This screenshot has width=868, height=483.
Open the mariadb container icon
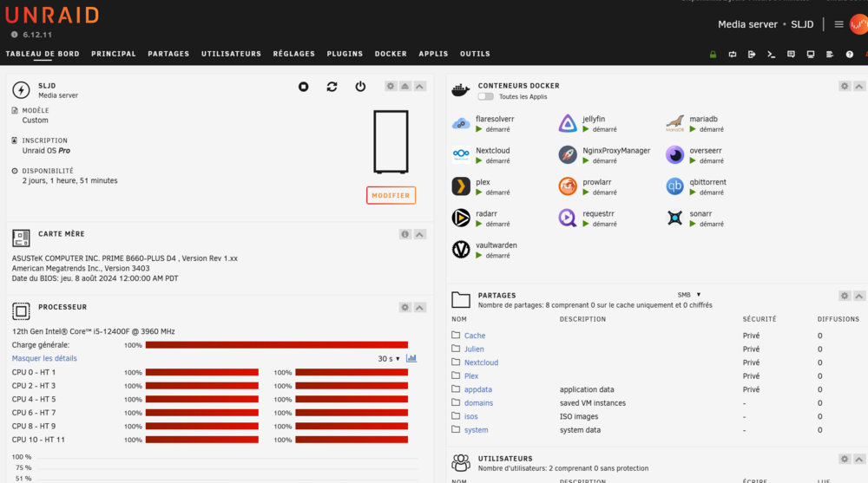click(x=674, y=123)
